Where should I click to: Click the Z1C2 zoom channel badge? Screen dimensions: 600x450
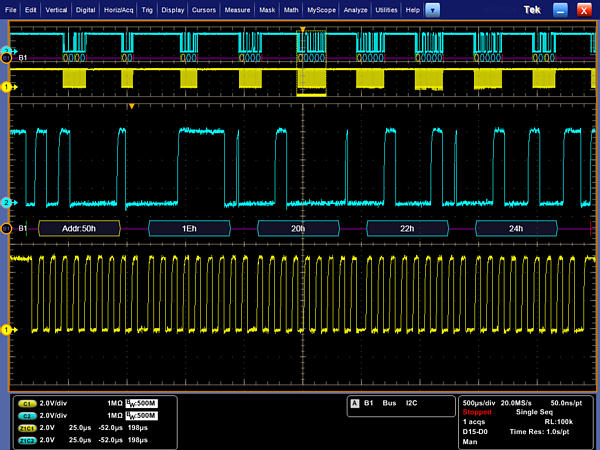click(28, 439)
